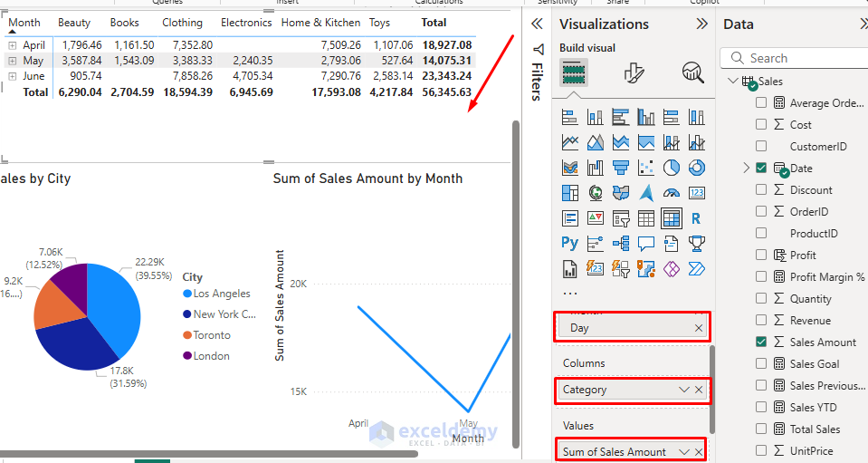
Task: Expand the April row in matrix
Action: tap(12, 45)
